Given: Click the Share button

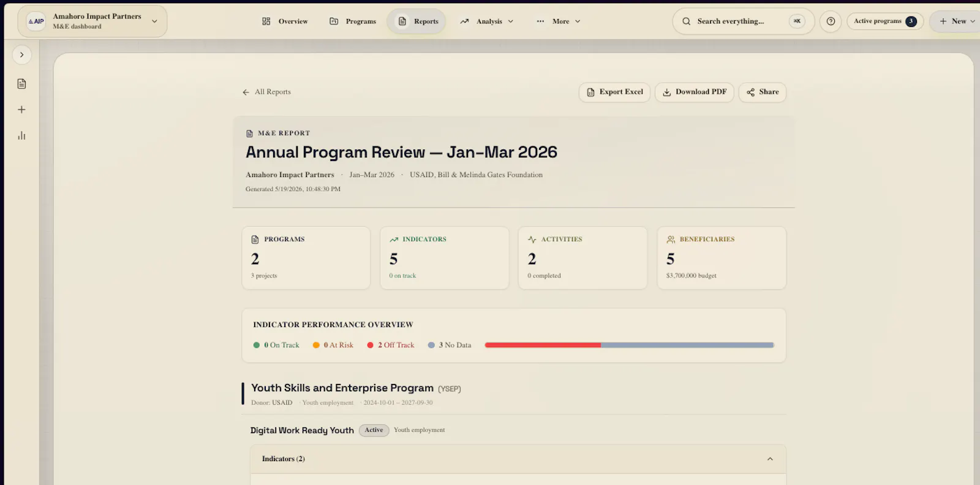Looking at the screenshot, I should point(762,92).
